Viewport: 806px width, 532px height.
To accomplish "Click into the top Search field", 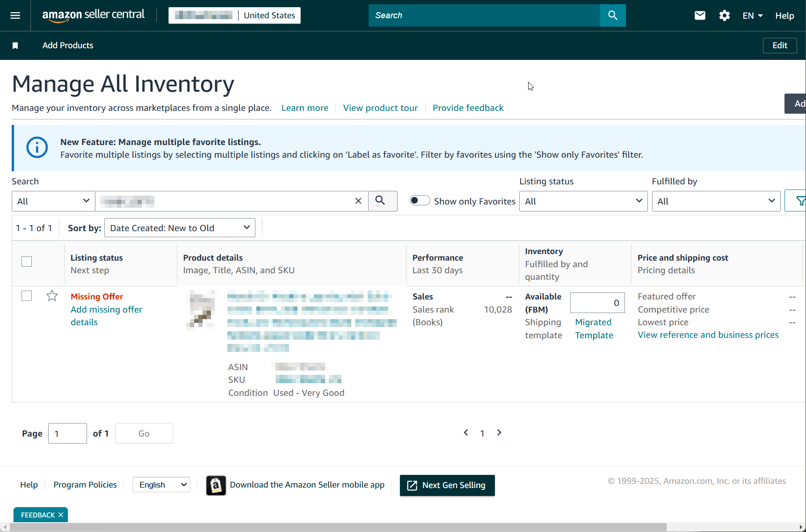I will click(x=484, y=15).
